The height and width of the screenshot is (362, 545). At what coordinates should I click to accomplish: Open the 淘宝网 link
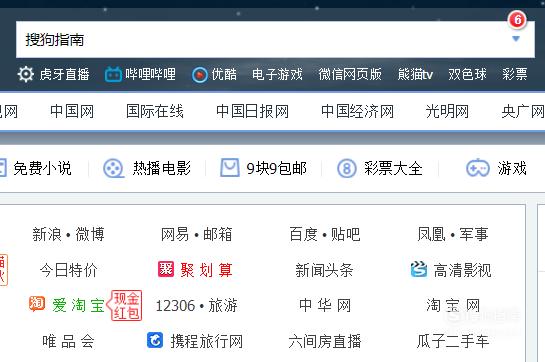coord(453,305)
